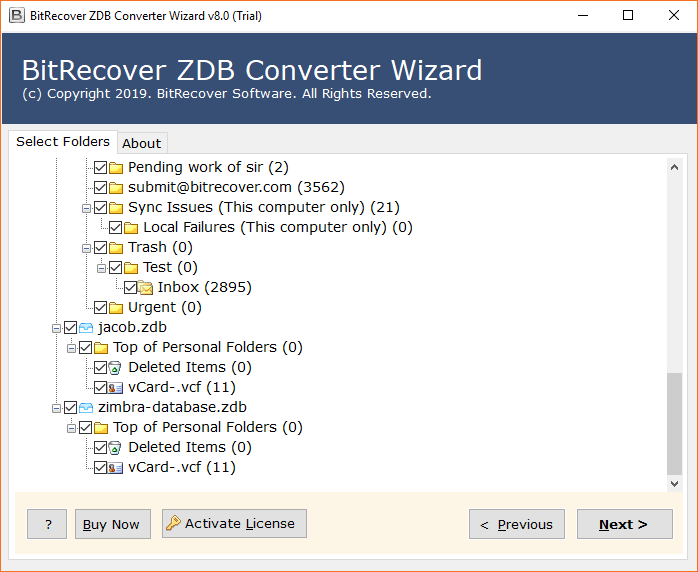The height and width of the screenshot is (572, 698).
Task: Maximize the ZDB Converter Wizard window
Action: click(x=628, y=16)
